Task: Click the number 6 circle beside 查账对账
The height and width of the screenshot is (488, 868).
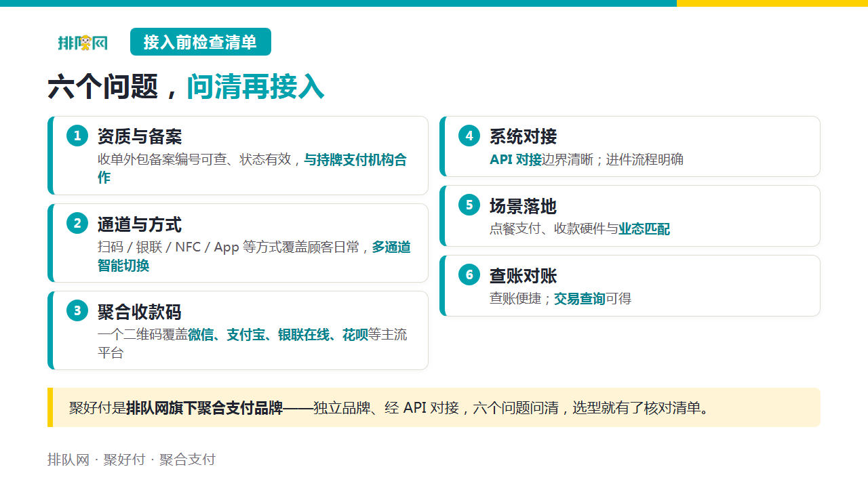Action: 469,274
